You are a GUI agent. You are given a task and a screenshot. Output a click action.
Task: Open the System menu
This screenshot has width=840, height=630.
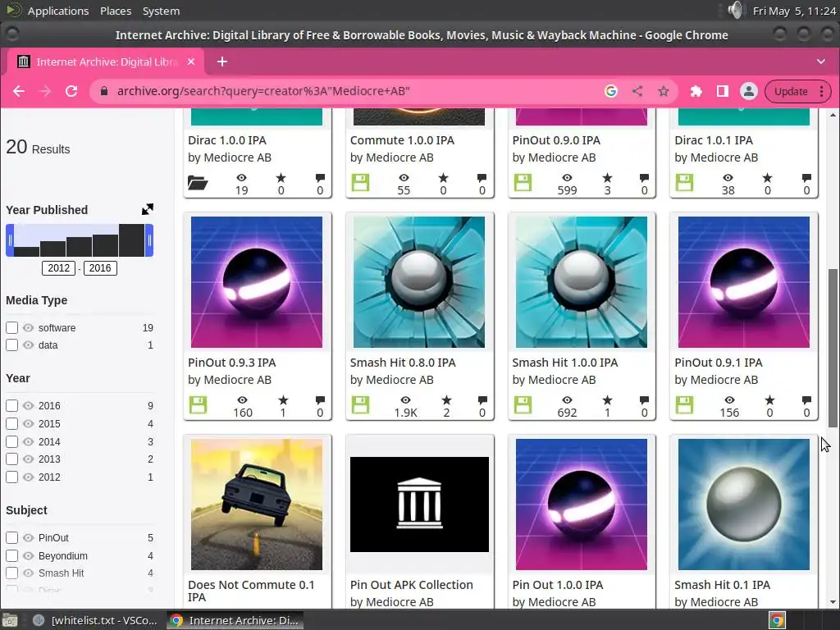point(161,11)
